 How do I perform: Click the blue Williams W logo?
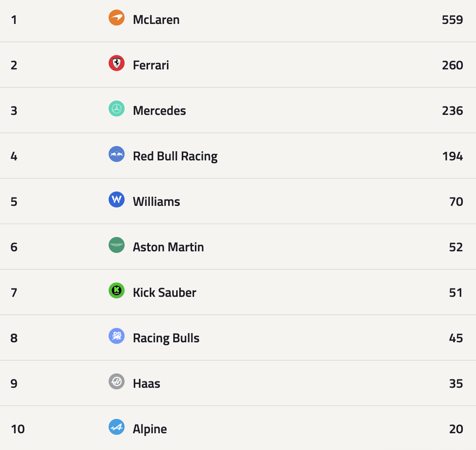pos(117,200)
